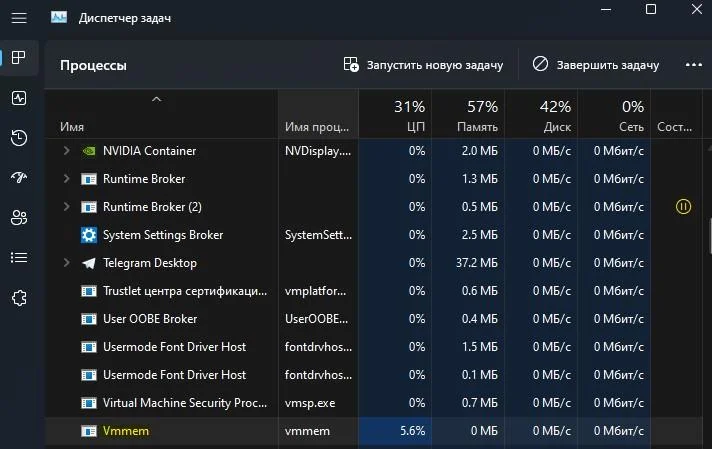Click the Процессы page heading
The image size is (712, 449).
coord(94,65)
